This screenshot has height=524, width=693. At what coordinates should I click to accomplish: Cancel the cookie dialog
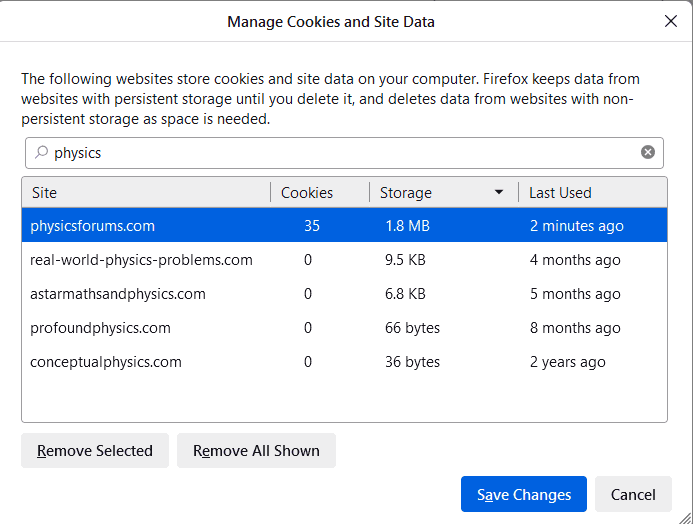(x=633, y=494)
